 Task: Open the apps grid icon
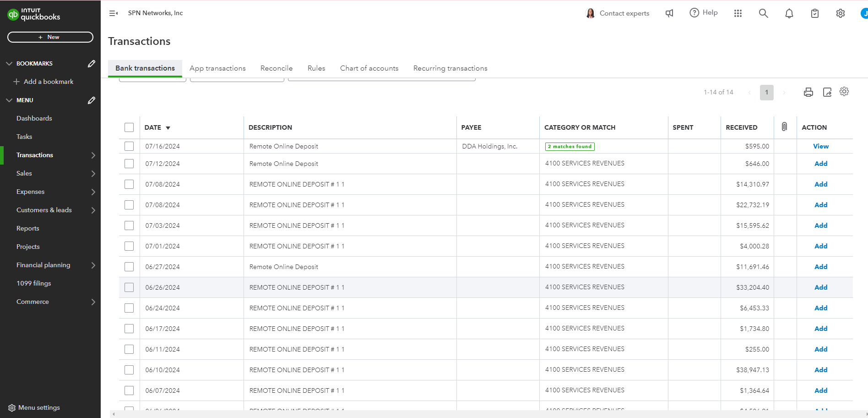coord(738,13)
